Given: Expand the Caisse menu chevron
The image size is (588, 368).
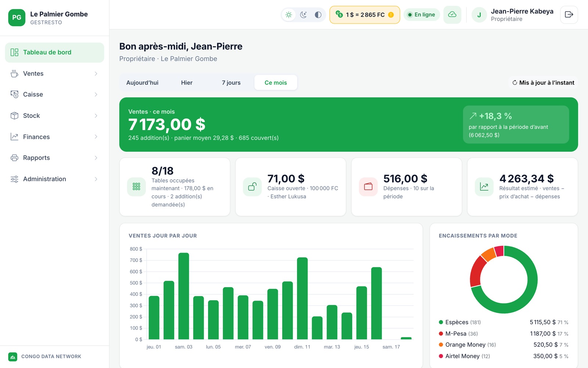Looking at the screenshot, I should click(x=96, y=95).
